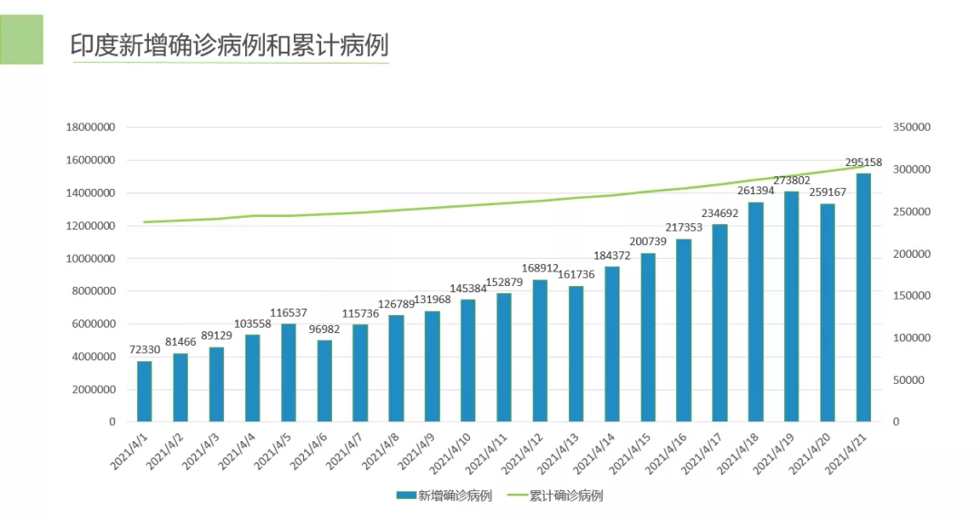Click the 10000000 left axis value
980x521 pixels.
click(91, 259)
